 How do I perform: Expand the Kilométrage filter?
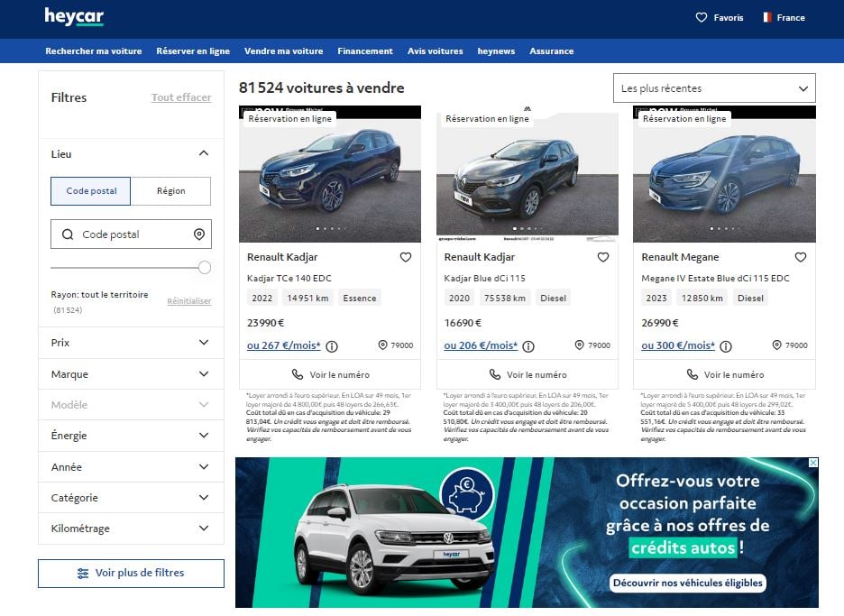[x=131, y=529]
